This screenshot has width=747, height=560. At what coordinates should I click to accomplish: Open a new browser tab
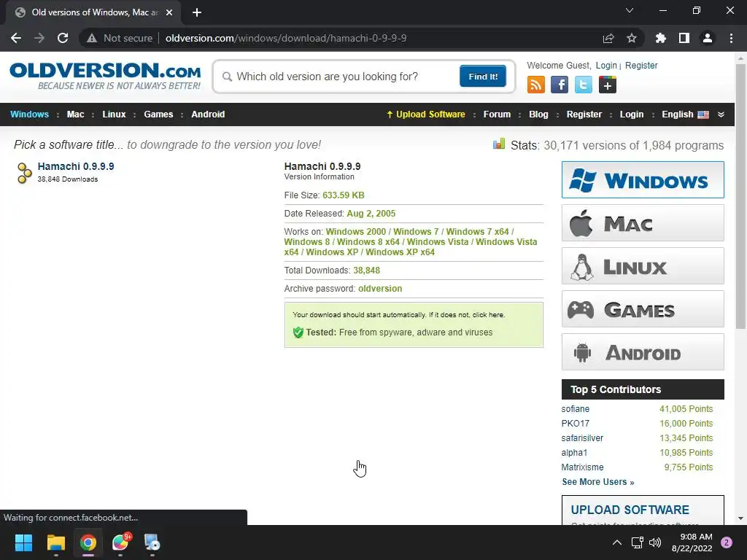point(197,12)
